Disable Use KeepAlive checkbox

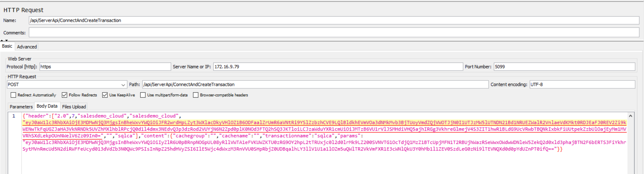[x=105, y=95]
